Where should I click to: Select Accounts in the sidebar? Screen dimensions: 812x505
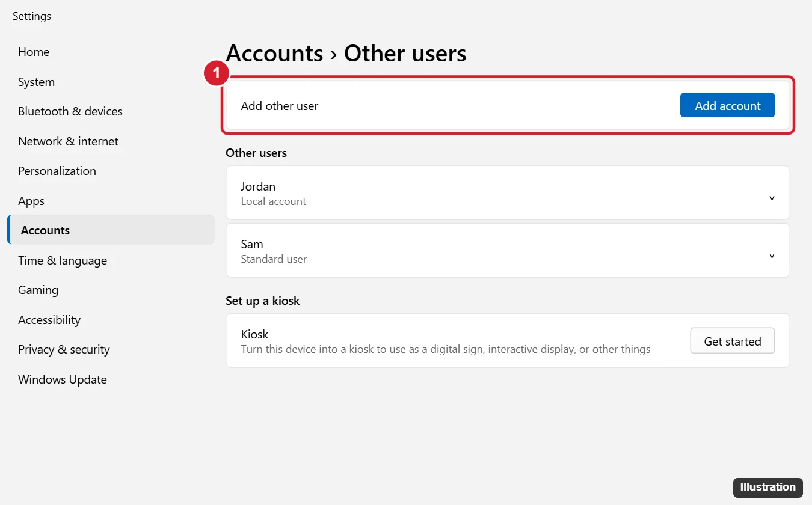click(111, 230)
